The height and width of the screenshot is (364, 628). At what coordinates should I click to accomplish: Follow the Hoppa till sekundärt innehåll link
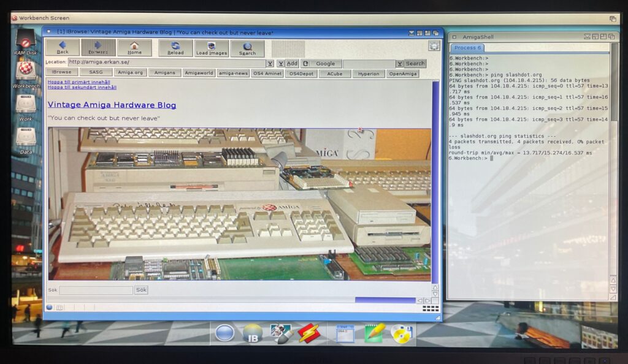tap(82, 87)
